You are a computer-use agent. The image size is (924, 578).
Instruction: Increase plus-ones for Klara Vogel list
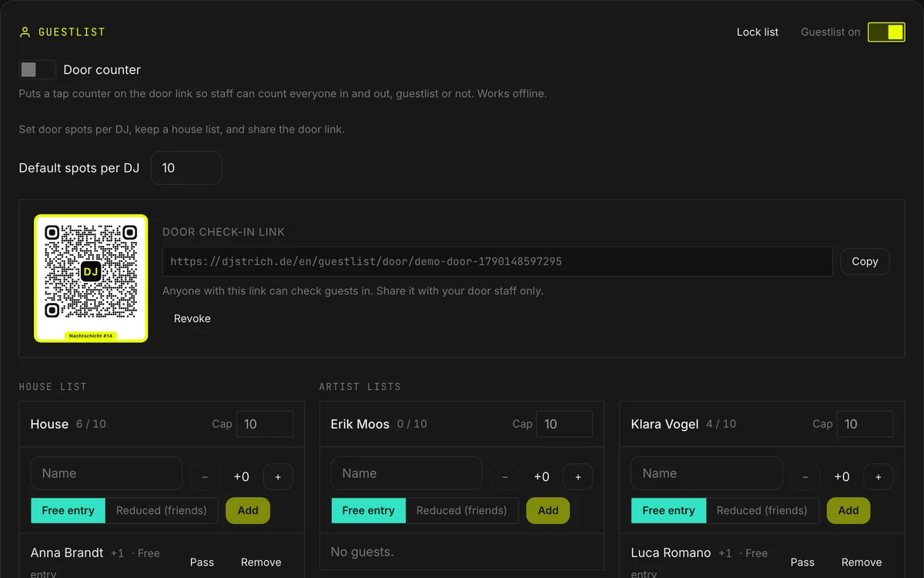879,477
